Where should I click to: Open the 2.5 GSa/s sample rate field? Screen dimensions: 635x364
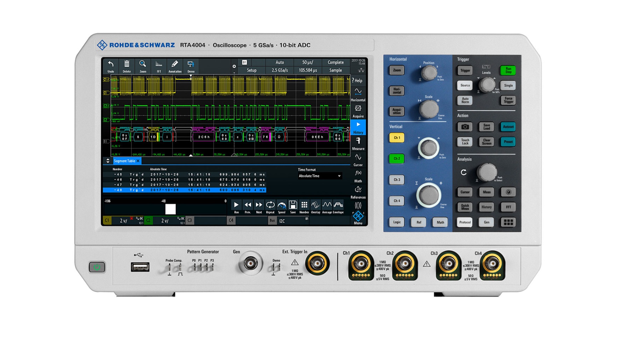[280, 70]
